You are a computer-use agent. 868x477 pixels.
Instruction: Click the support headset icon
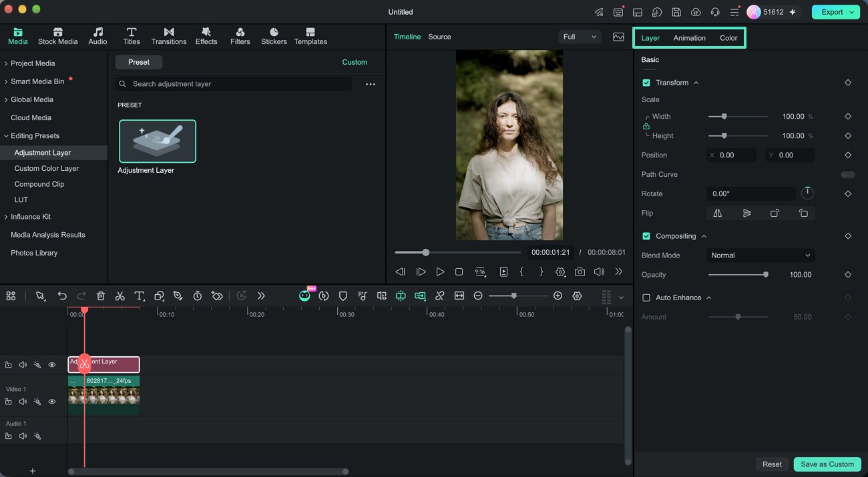click(715, 12)
